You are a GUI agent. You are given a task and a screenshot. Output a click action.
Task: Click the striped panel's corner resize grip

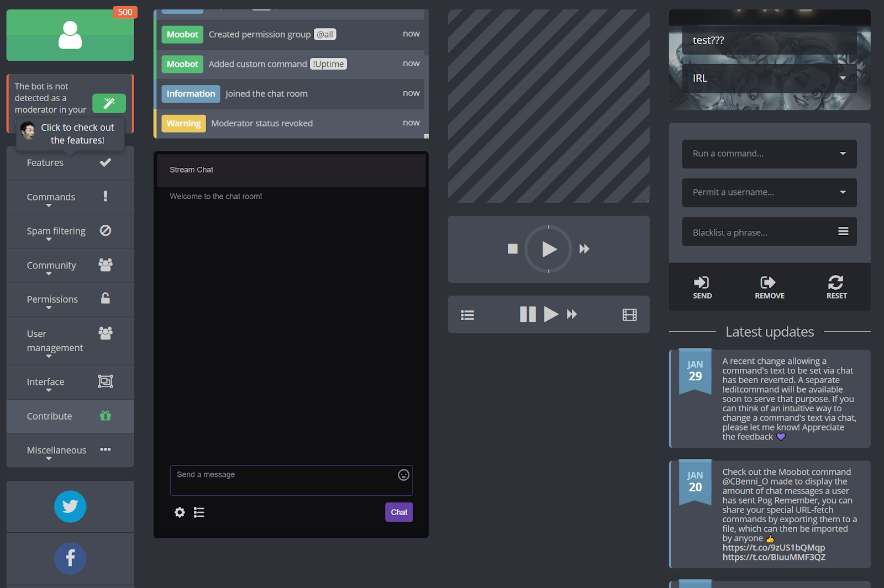646,200
